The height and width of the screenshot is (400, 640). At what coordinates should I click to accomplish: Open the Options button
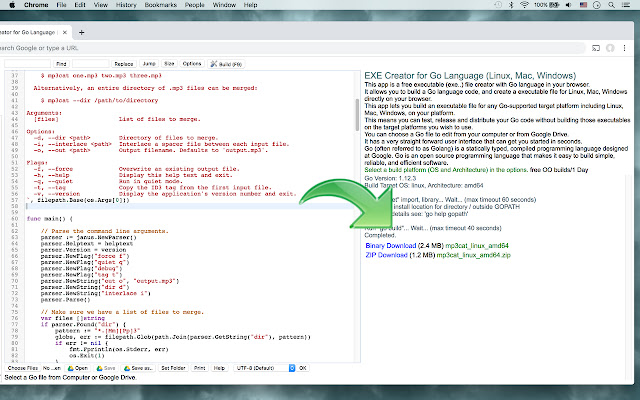click(x=192, y=64)
